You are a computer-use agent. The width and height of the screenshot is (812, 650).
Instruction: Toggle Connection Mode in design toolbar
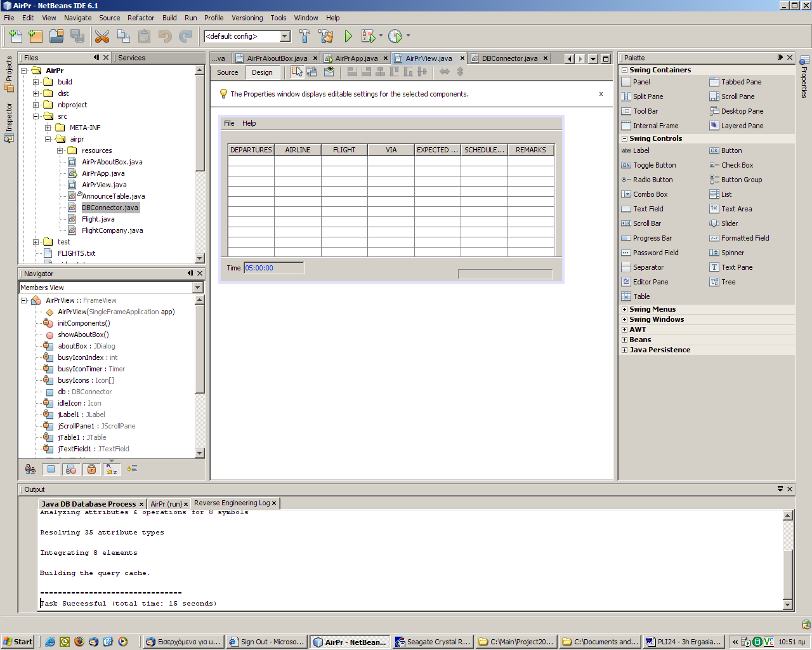click(311, 72)
